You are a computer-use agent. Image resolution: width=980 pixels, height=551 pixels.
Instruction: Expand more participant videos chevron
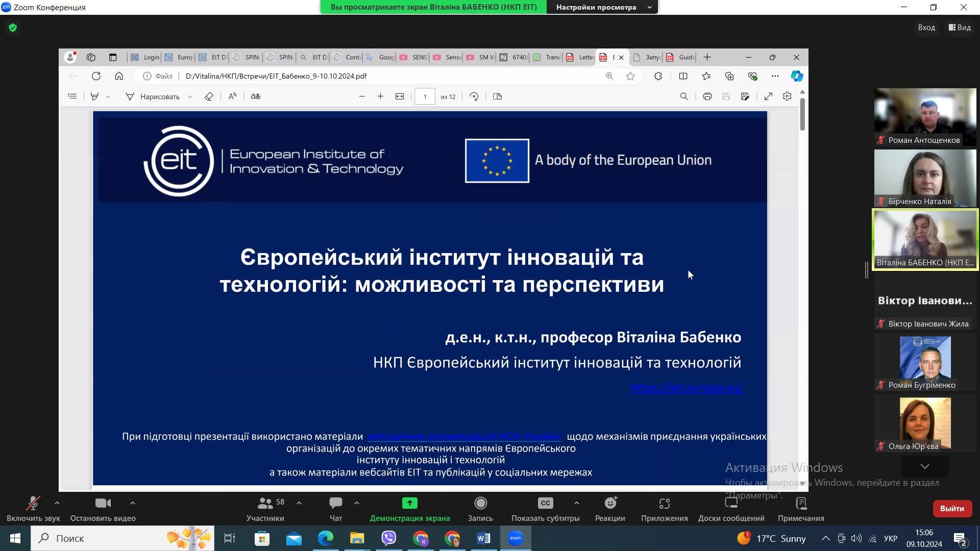[924, 466]
